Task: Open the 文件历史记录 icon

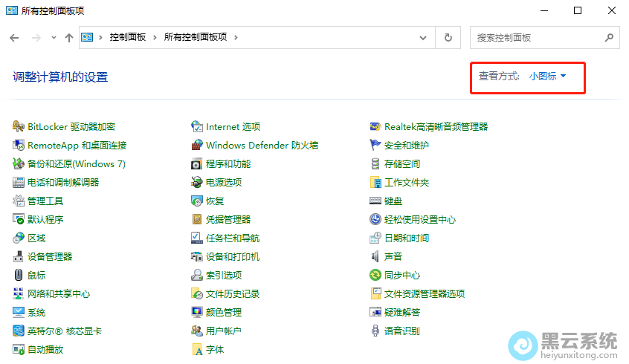Action: (x=196, y=294)
